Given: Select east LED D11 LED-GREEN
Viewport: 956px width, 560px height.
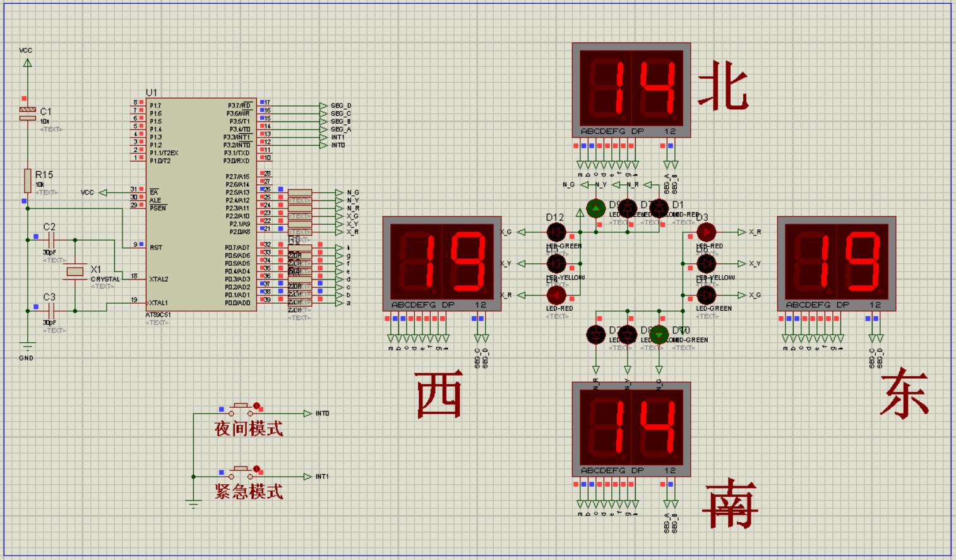Looking at the screenshot, I should (x=706, y=295).
